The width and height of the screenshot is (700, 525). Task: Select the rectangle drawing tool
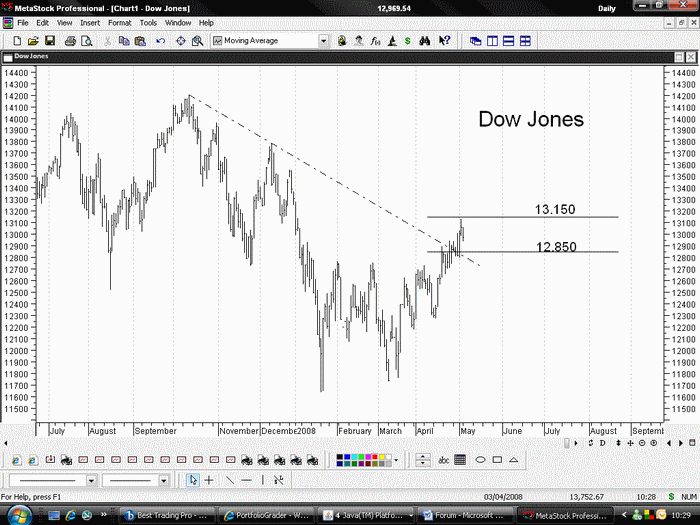(x=497, y=460)
